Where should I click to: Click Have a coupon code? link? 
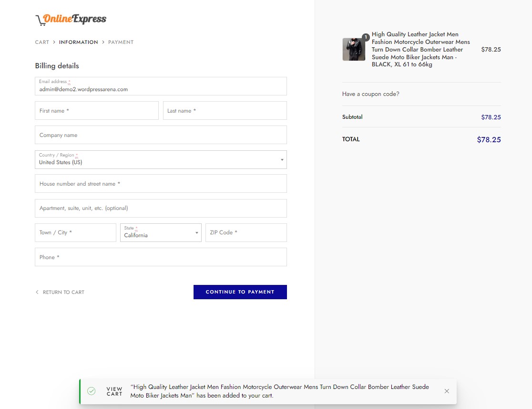pyautogui.click(x=370, y=94)
